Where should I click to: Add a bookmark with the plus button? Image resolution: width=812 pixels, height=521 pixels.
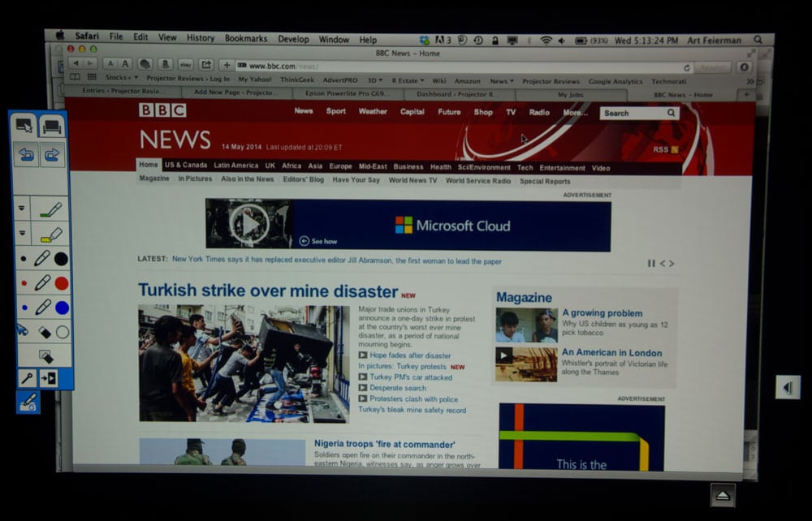pos(227,65)
